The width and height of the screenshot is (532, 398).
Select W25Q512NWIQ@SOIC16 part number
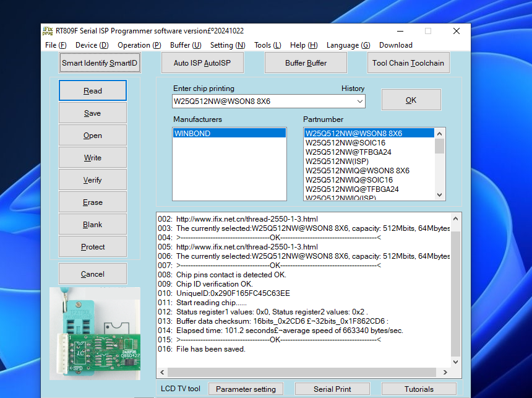pos(369,180)
